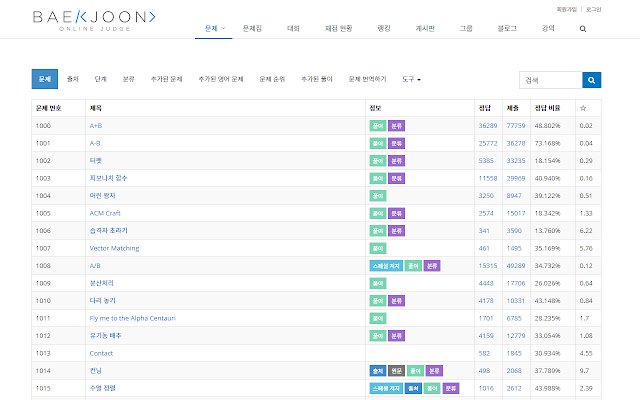Switch to the 추가된 문제 sub-tab
This screenshot has width=640, height=400.
167,79
